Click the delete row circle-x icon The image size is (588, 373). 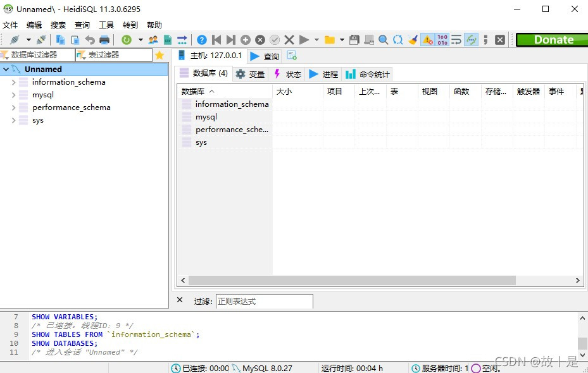[x=260, y=40]
